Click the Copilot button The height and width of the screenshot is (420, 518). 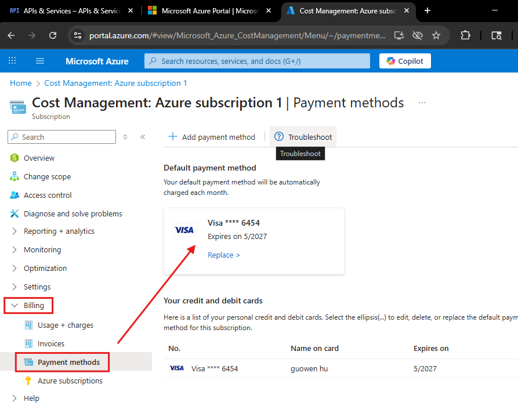405,61
